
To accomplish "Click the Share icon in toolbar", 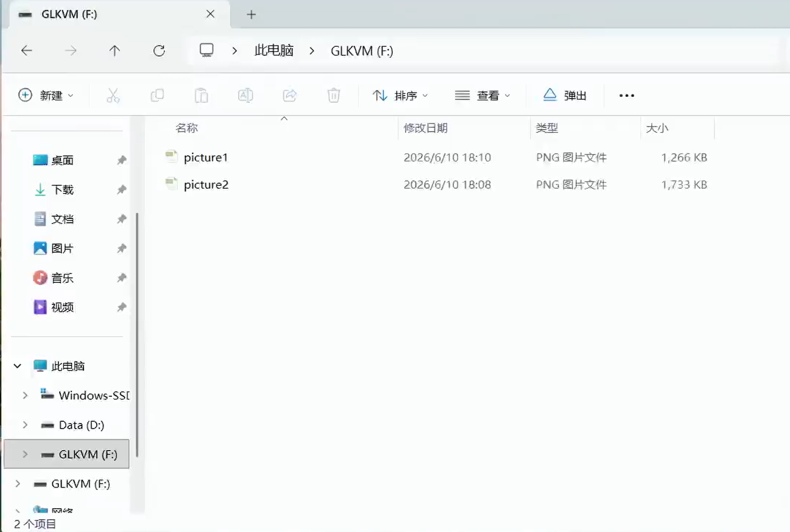I will [x=290, y=96].
